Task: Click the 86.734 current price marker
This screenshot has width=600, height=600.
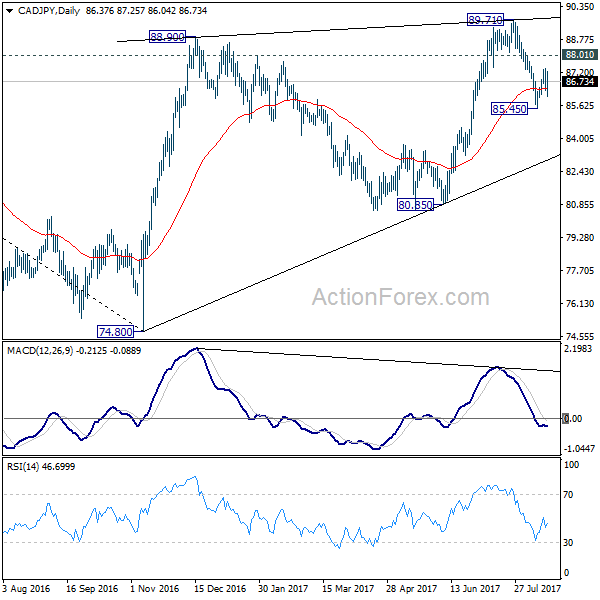Action: (580, 82)
